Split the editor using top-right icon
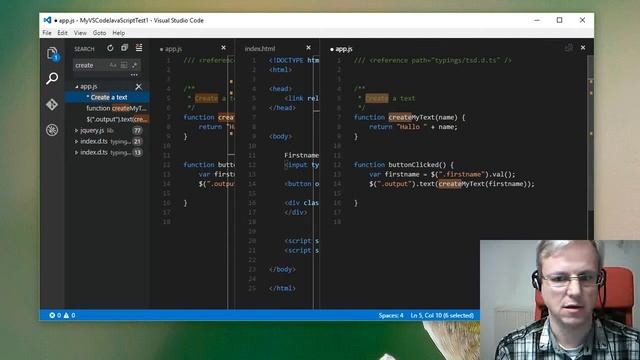Screen dimensions: 640x360 pos(569,48)
